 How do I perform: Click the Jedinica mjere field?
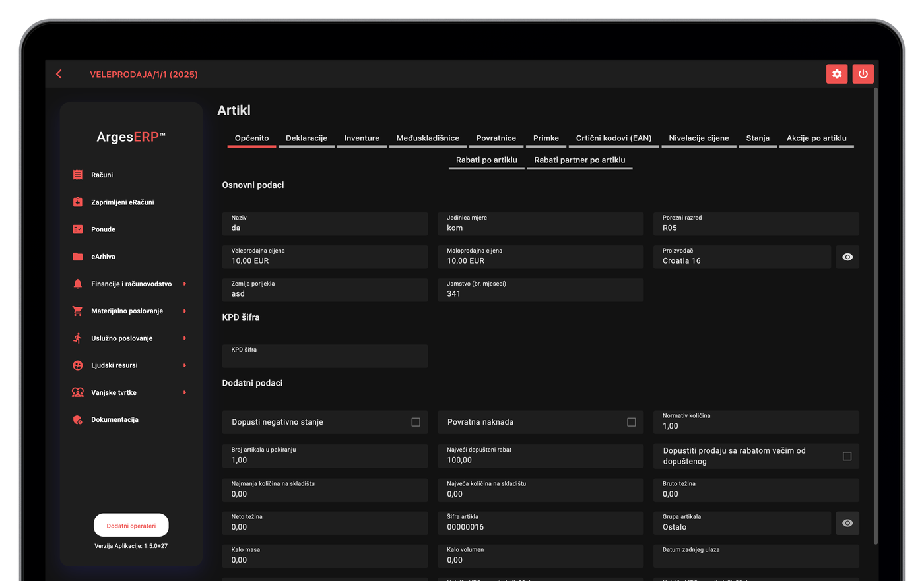pyautogui.click(x=541, y=224)
